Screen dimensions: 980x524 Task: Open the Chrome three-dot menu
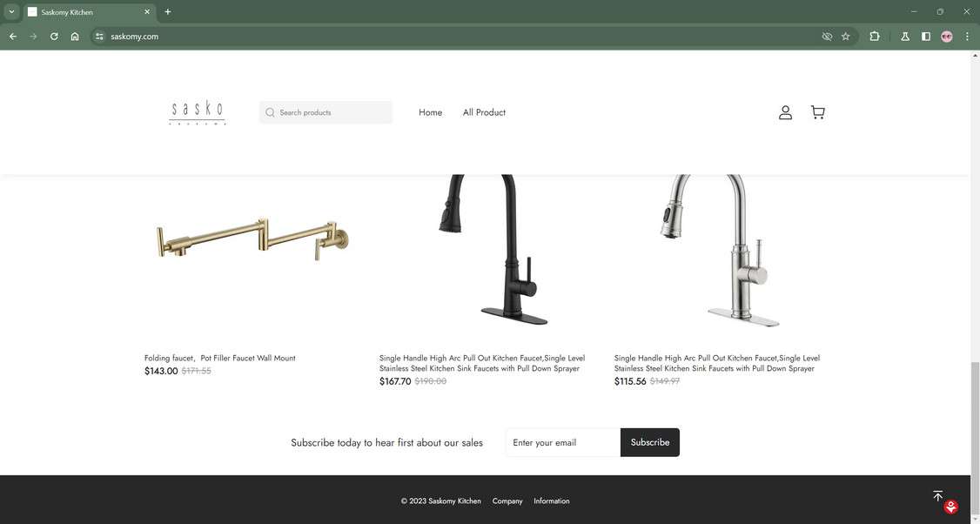click(x=967, y=37)
